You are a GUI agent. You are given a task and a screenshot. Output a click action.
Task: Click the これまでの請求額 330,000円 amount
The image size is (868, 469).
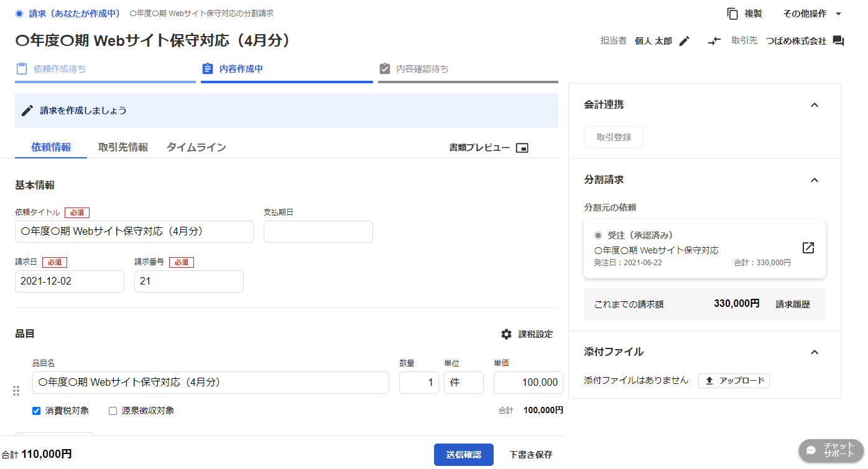point(737,304)
